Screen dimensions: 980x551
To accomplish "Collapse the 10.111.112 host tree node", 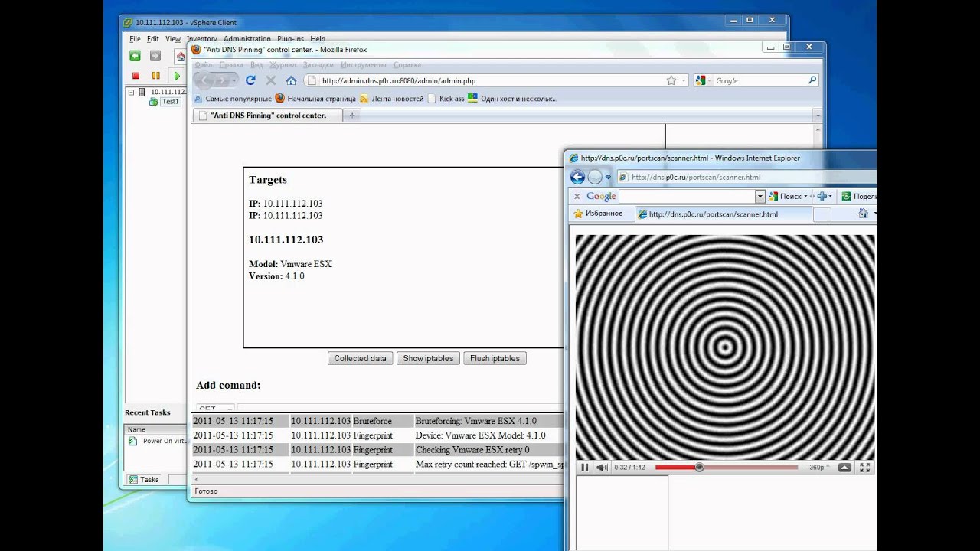I will coord(131,92).
